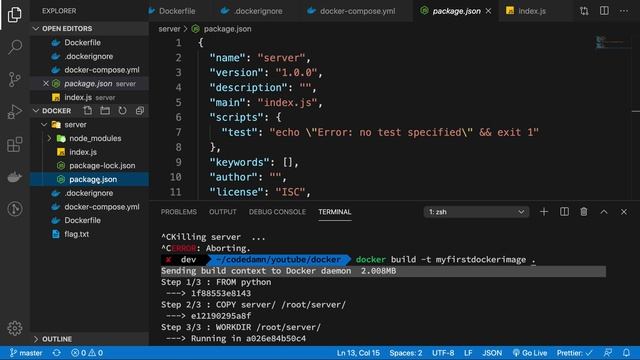The width and height of the screenshot is (640, 360).
Task: Go to line via Ln 13, Col 15
Action: tap(358, 353)
